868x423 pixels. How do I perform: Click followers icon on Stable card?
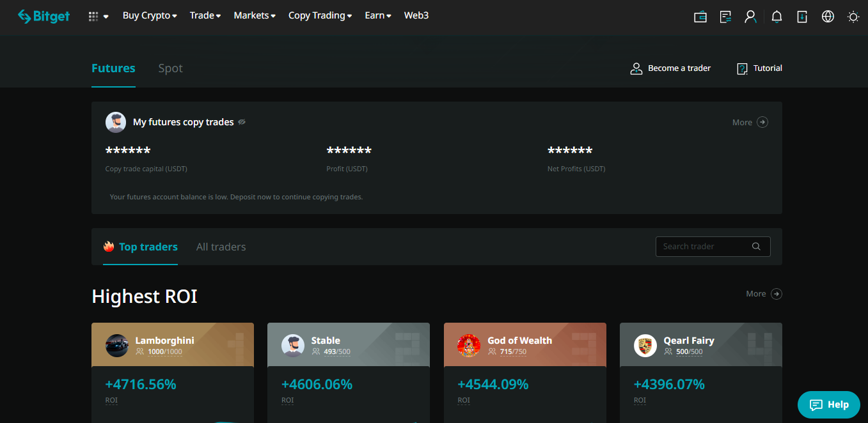tap(316, 351)
